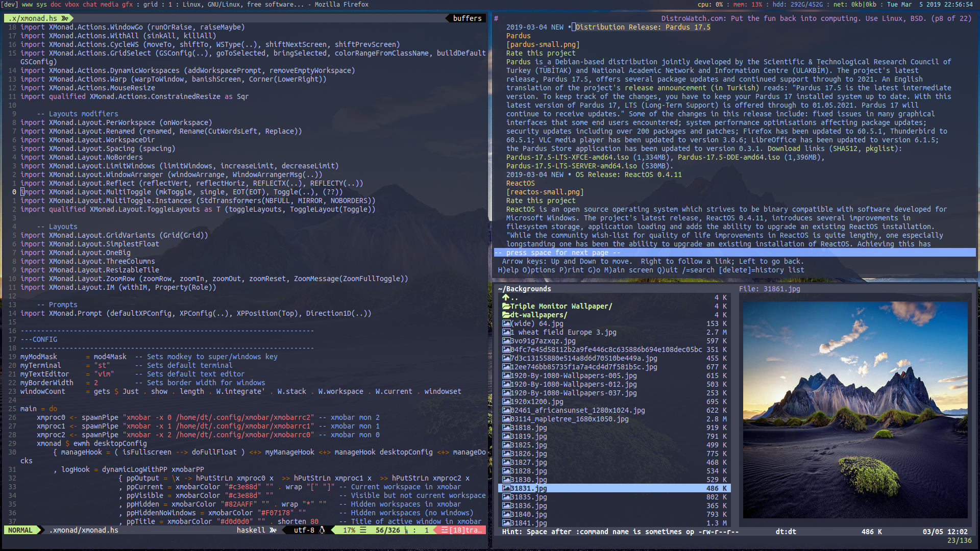980x551 pixels.
Task: Click image icon next to 1920x1200.jpg
Action: (506, 402)
